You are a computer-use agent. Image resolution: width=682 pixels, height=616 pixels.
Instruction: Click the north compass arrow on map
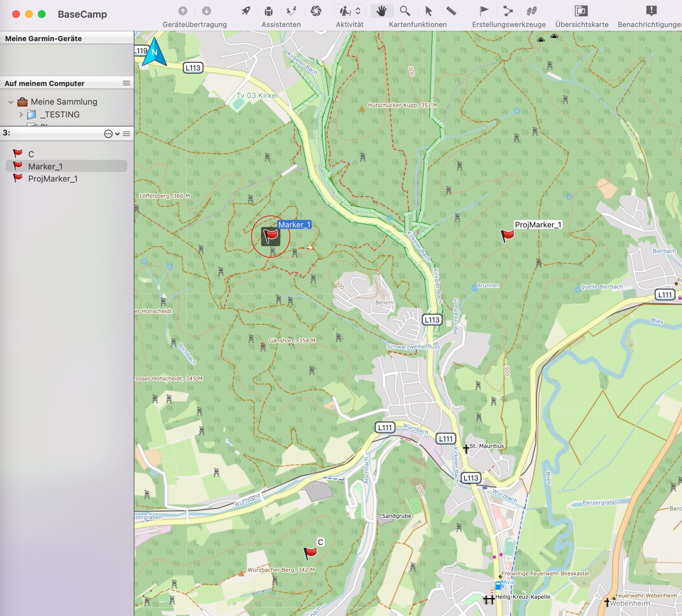tap(154, 52)
